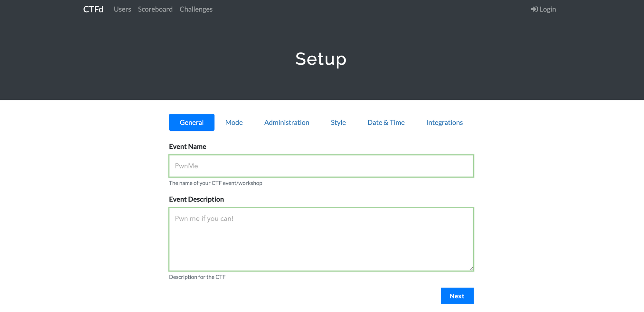Navigate to the Users page
This screenshot has height=312, width=644.
122,9
